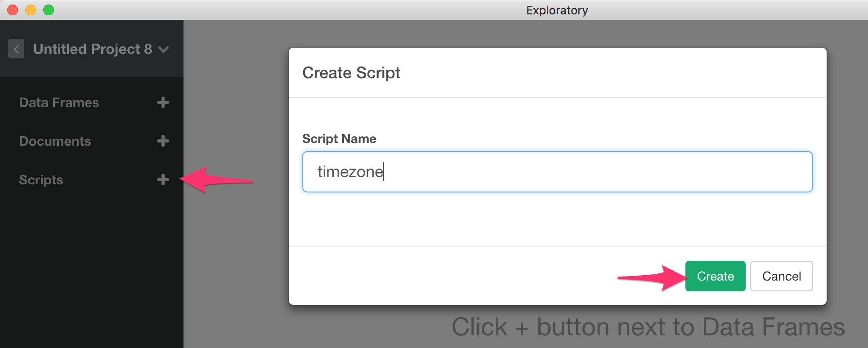The height and width of the screenshot is (348, 868).
Task: Open the Scripts section
Action: click(x=41, y=180)
